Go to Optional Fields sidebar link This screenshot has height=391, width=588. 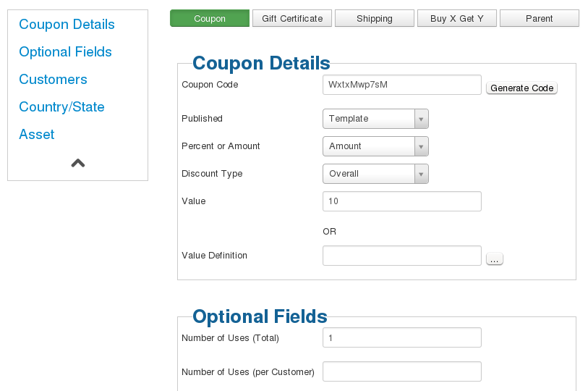65,52
